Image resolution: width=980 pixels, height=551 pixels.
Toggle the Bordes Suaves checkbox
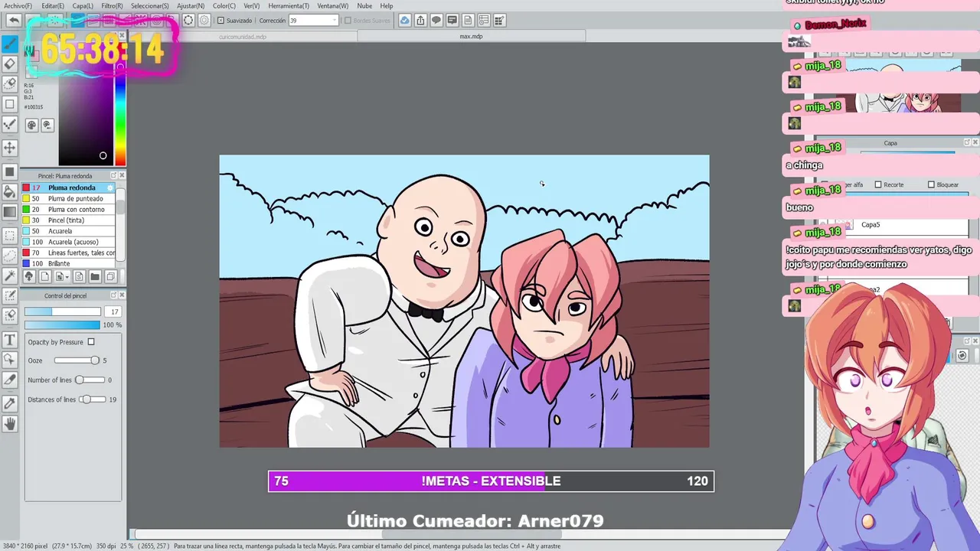click(x=348, y=21)
